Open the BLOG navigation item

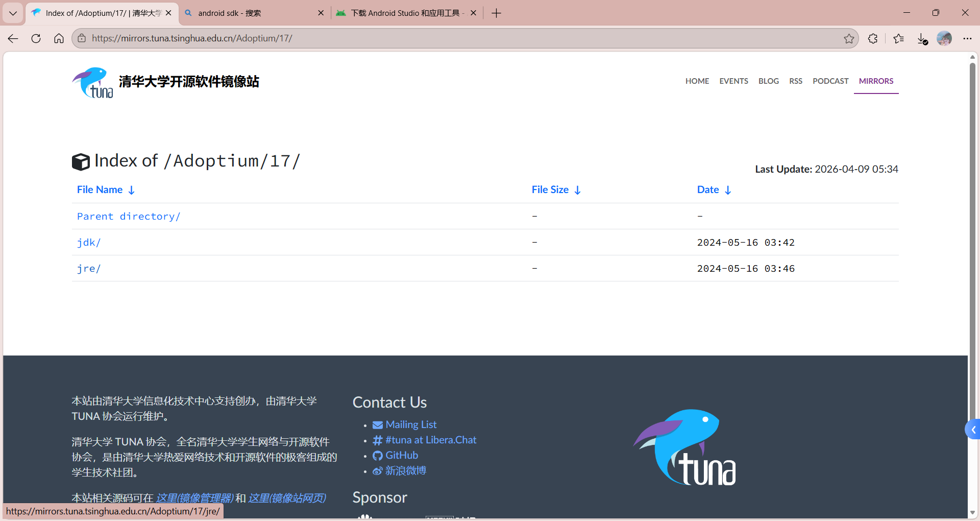tap(768, 81)
